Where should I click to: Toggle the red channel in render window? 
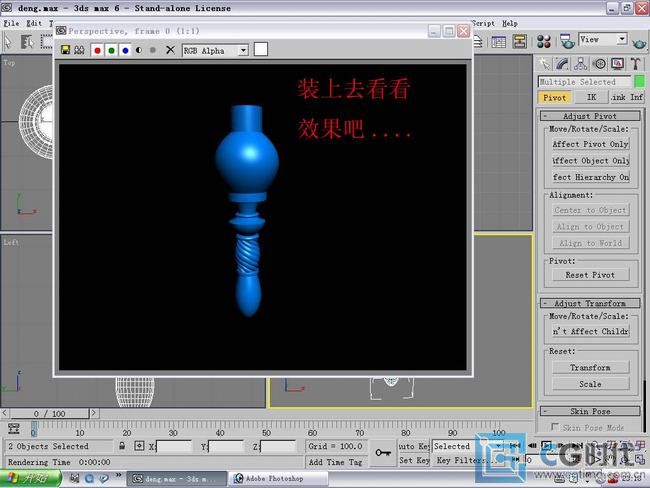tap(97, 50)
